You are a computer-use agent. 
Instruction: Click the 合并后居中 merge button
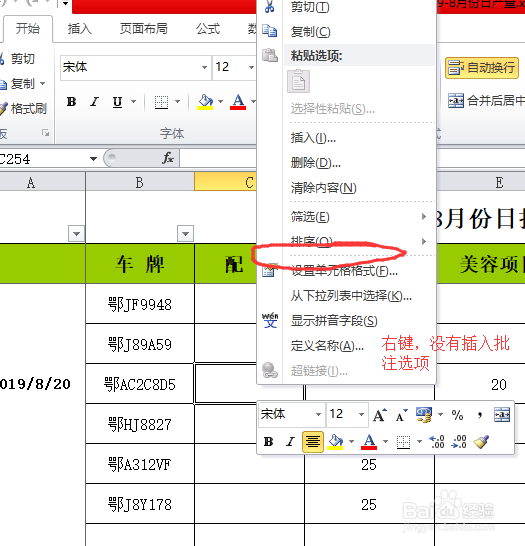(x=486, y=101)
